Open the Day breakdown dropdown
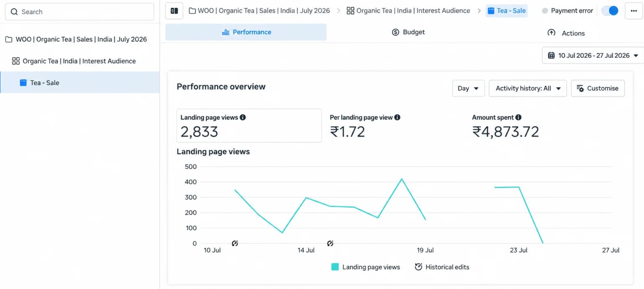Viewport: 644px width, 289px height. pyautogui.click(x=468, y=88)
